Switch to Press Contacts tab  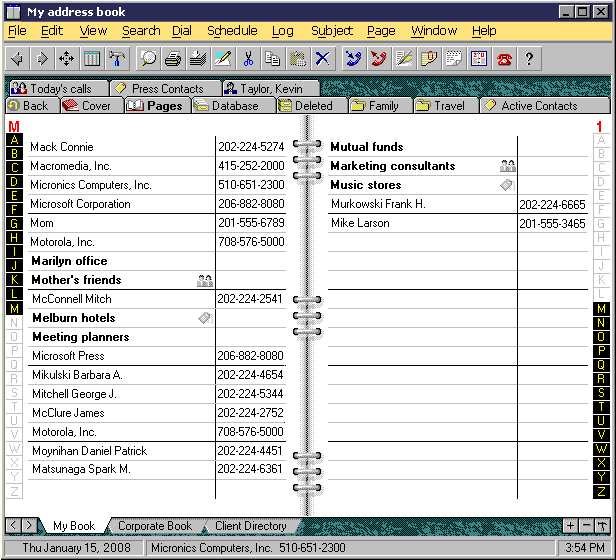[x=165, y=88]
